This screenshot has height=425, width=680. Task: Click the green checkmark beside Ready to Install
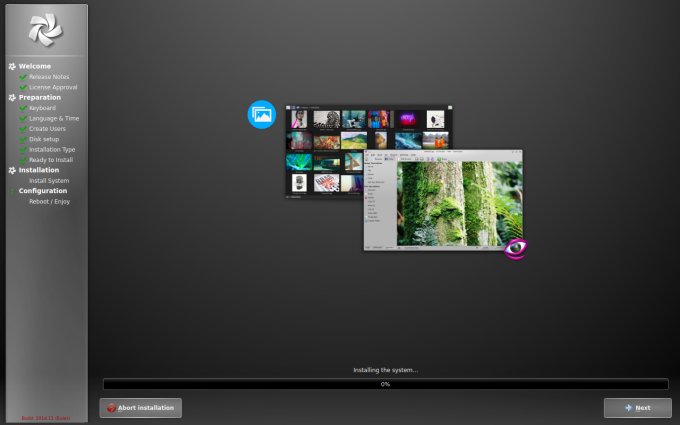[23, 160]
